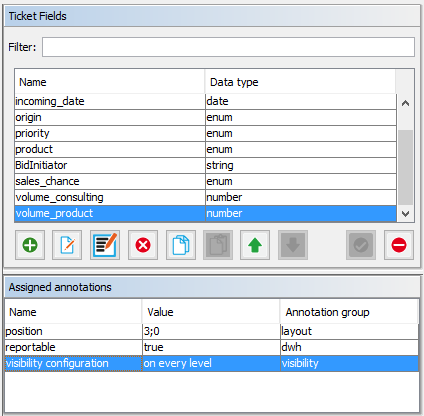Select the reportable annotation row
Screen dimensions: 424x416
coord(212,347)
